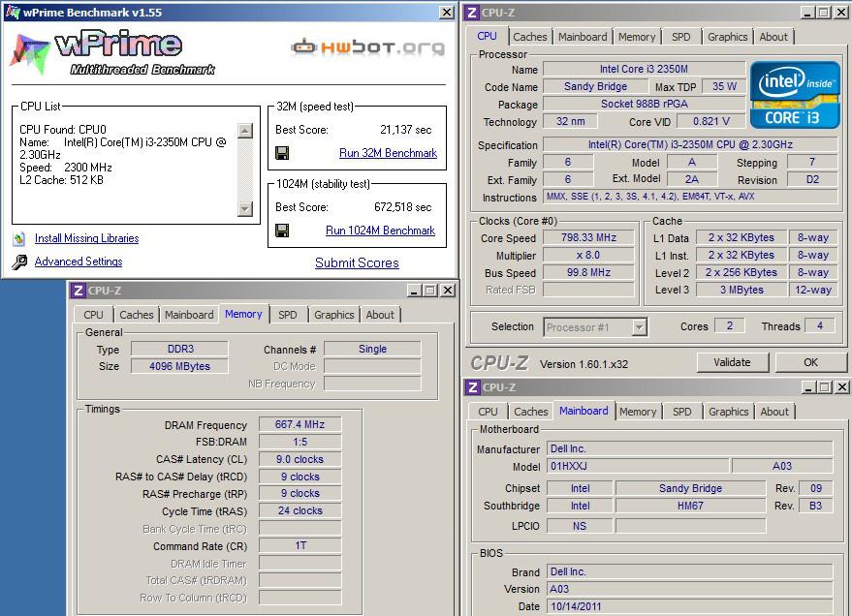Click the CPU List scroll up arrow

click(x=245, y=130)
